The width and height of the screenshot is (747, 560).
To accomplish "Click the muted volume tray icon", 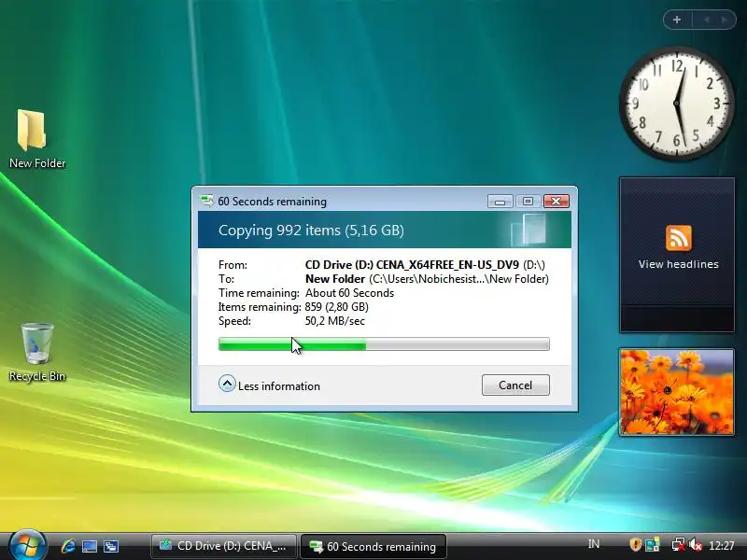I will (695, 544).
